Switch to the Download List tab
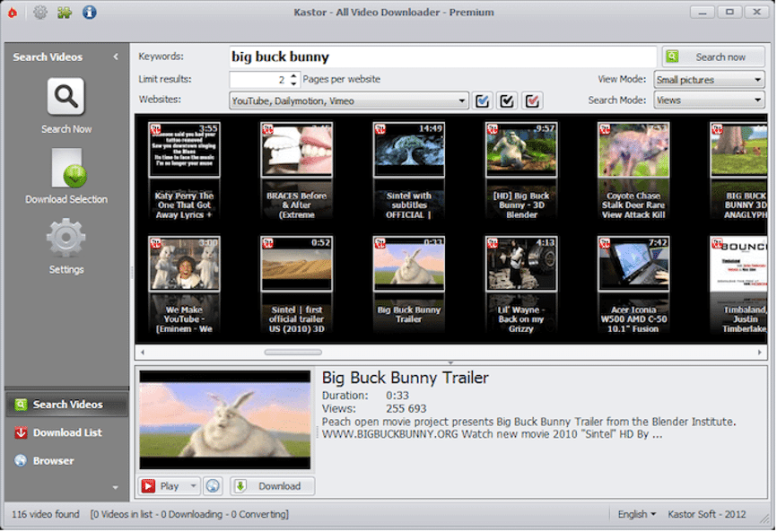Screen dimensions: 777x532 pyautogui.click(x=66, y=432)
